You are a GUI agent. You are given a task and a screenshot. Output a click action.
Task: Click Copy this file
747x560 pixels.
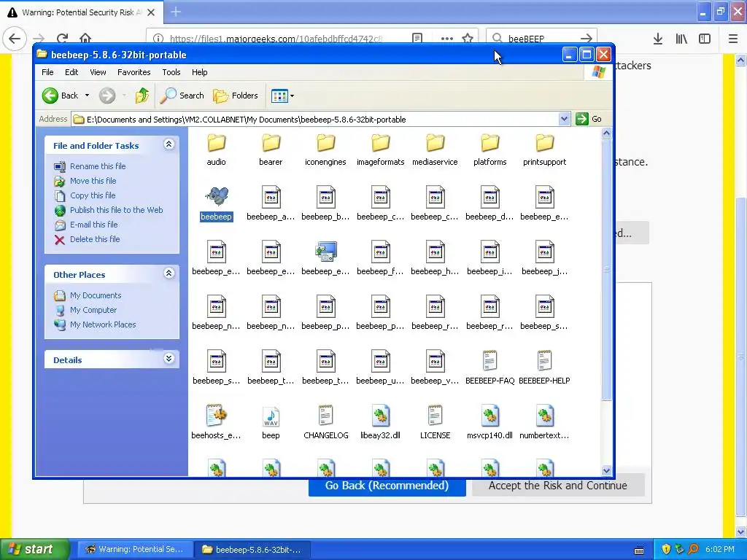pyautogui.click(x=93, y=195)
